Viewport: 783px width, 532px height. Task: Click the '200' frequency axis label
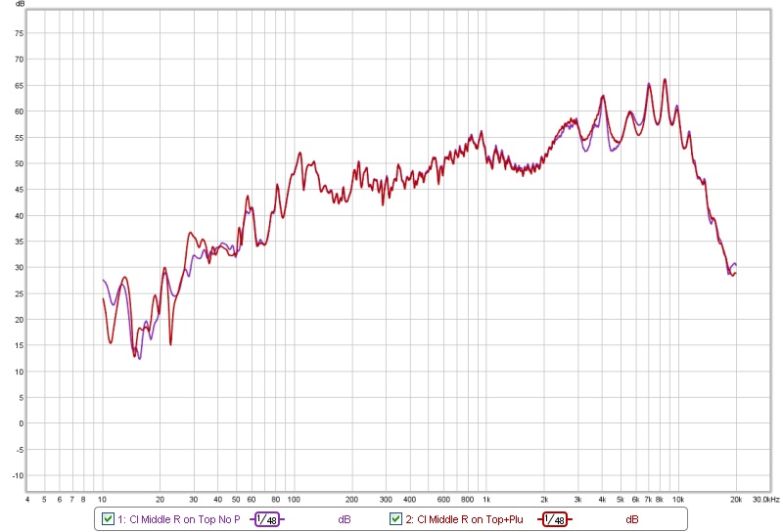pos(351,499)
